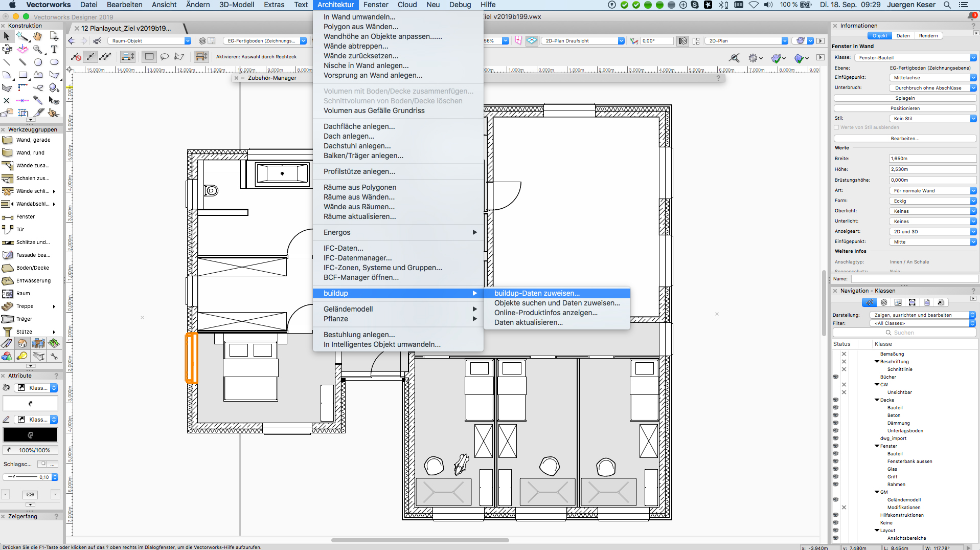Select the single Line tool

click(7, 62)
